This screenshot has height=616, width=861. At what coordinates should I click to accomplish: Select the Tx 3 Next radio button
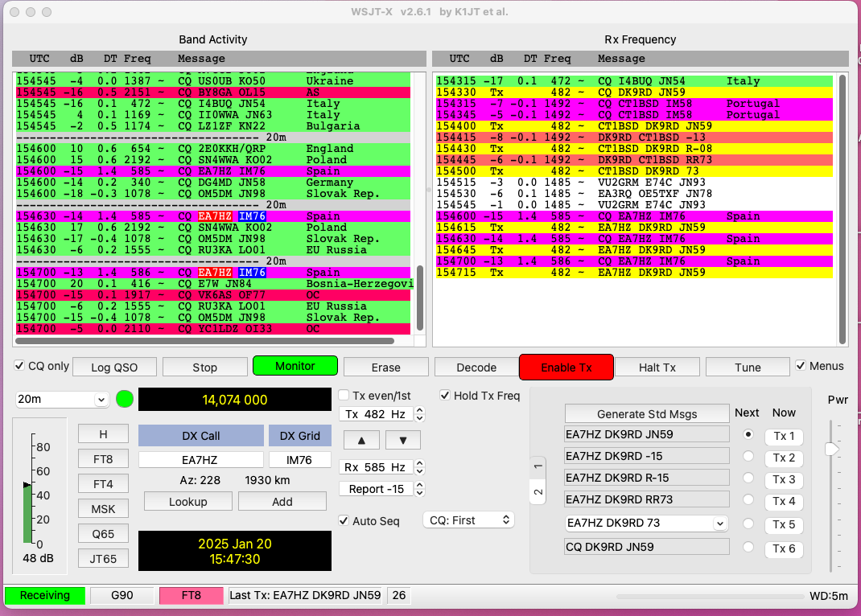(748, 478)
